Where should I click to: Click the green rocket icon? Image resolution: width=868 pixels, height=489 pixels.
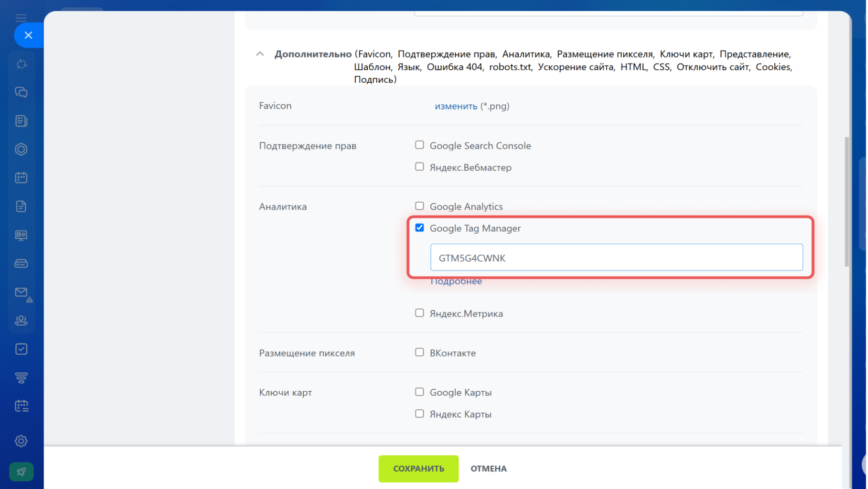point(21,471)
